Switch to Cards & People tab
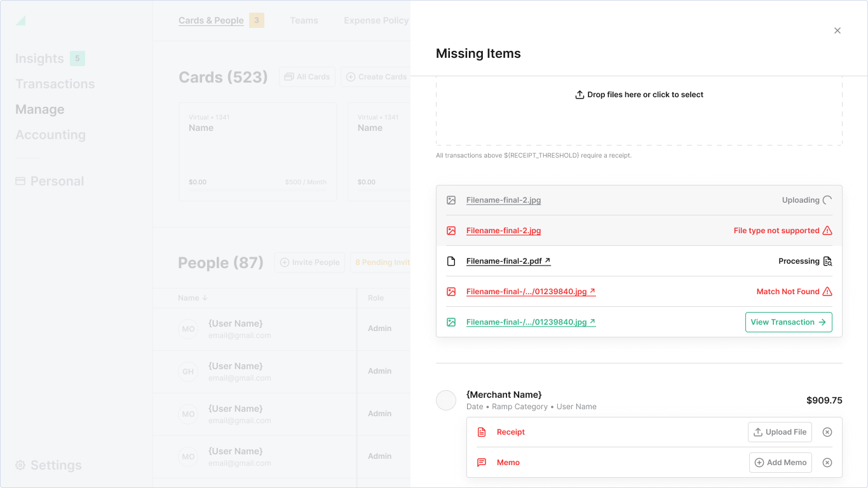 211,20
